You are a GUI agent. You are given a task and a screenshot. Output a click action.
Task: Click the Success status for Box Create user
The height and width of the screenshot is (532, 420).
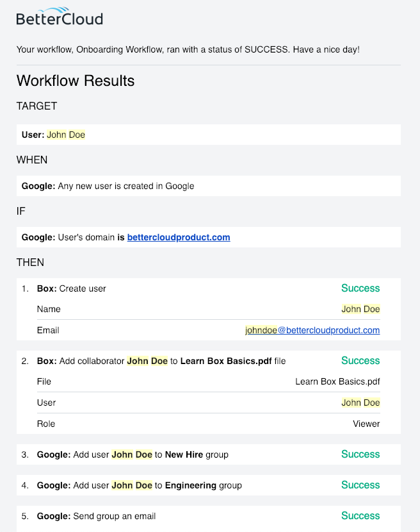click(x=360, y=288)
